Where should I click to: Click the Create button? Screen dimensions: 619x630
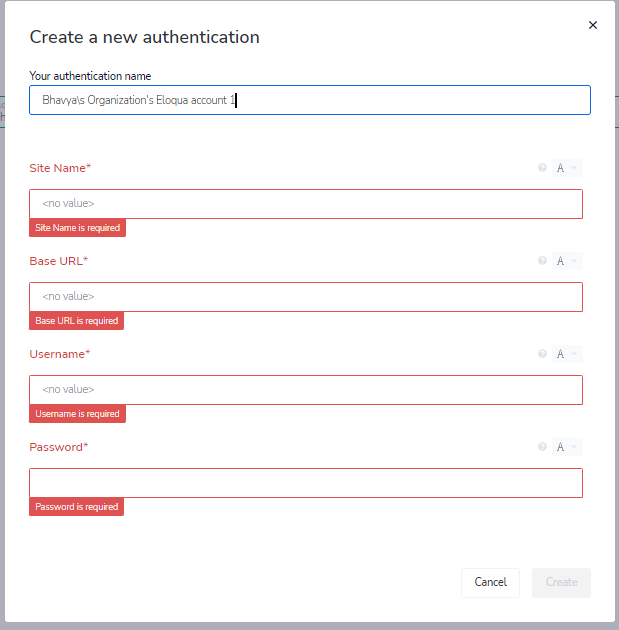561,582
